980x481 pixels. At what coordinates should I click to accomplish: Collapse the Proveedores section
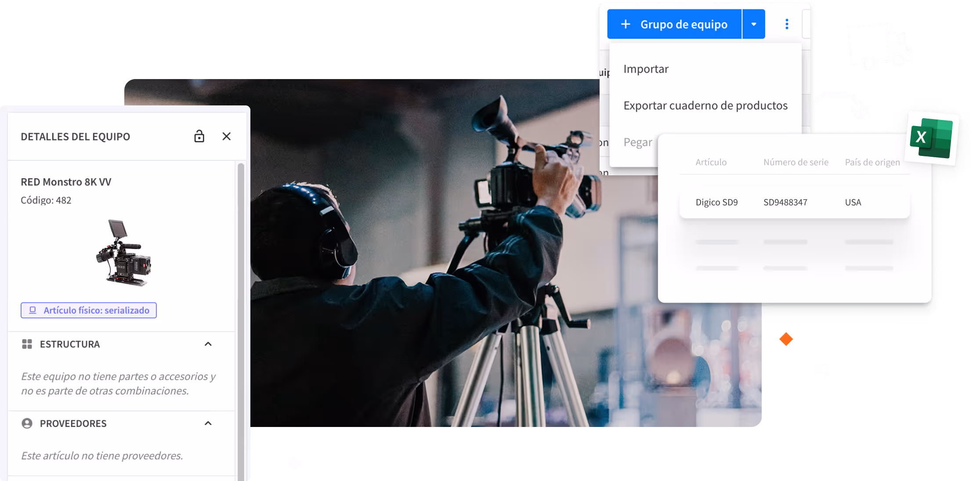point(208,423)
